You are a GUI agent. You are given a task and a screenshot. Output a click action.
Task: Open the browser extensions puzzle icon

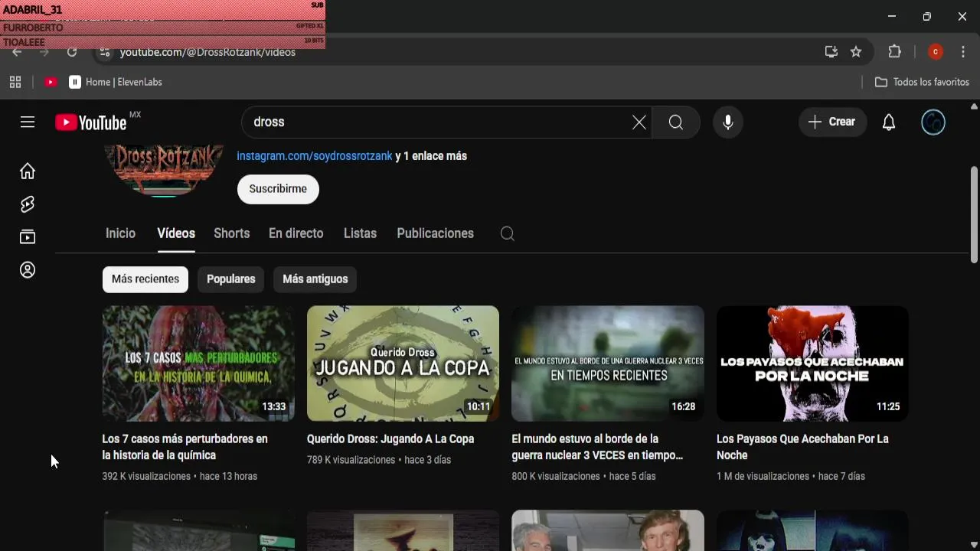coord(894,52)
